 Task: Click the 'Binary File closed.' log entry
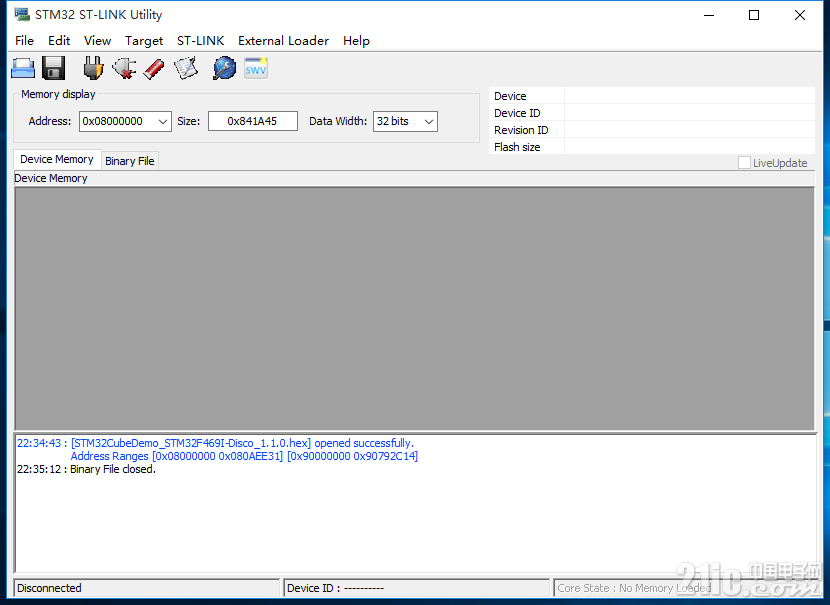pos(86,469)
